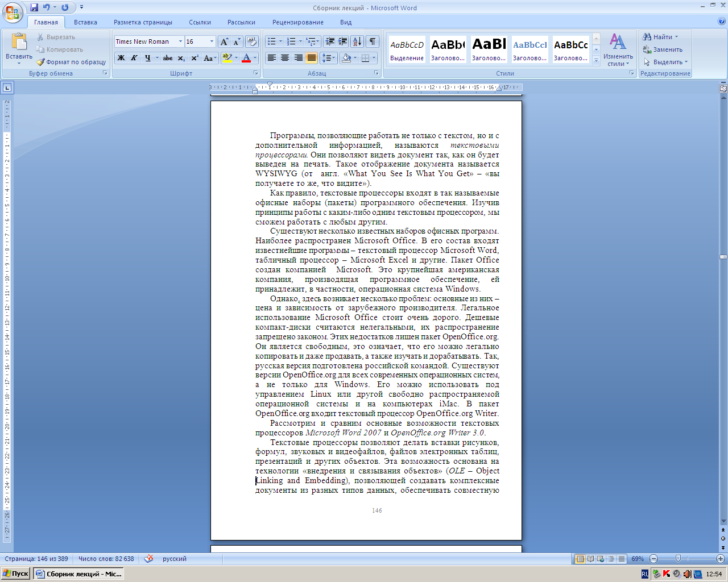Toggle the ruler at scrollbar top

[723, 89]
